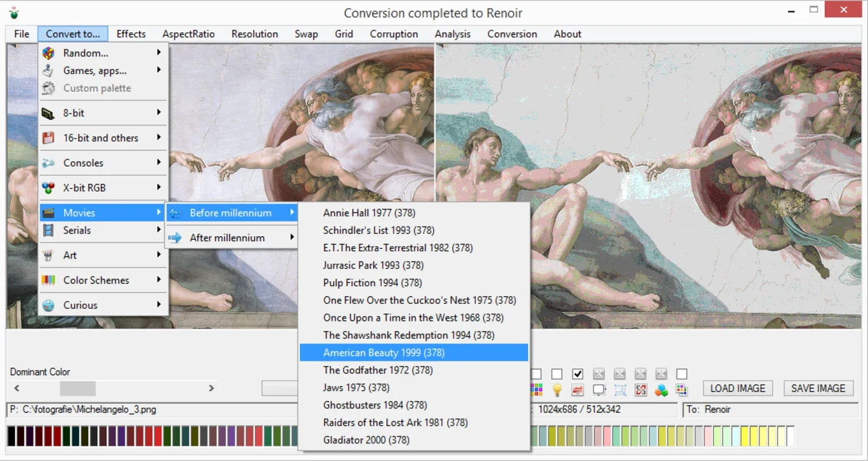Open the About menu
The width and height of the screenshot is (868, 461).
pyautogui.click(x=568, y=34)
